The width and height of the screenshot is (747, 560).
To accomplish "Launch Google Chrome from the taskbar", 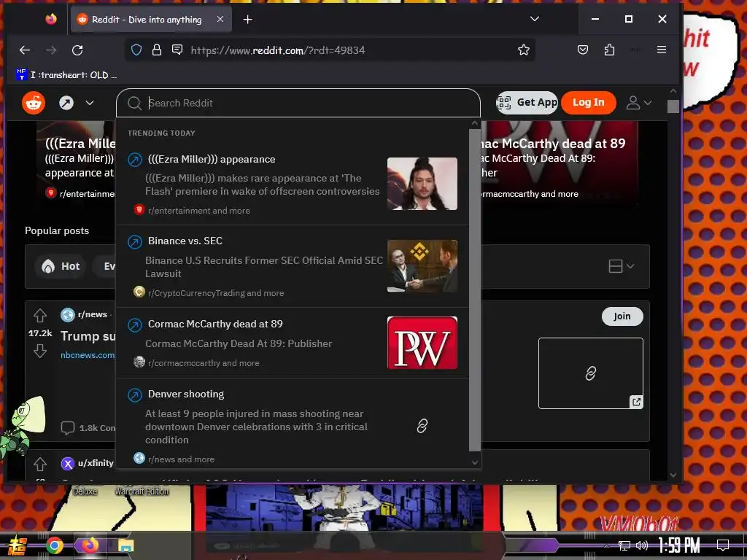I will click(x=54, y=545).
